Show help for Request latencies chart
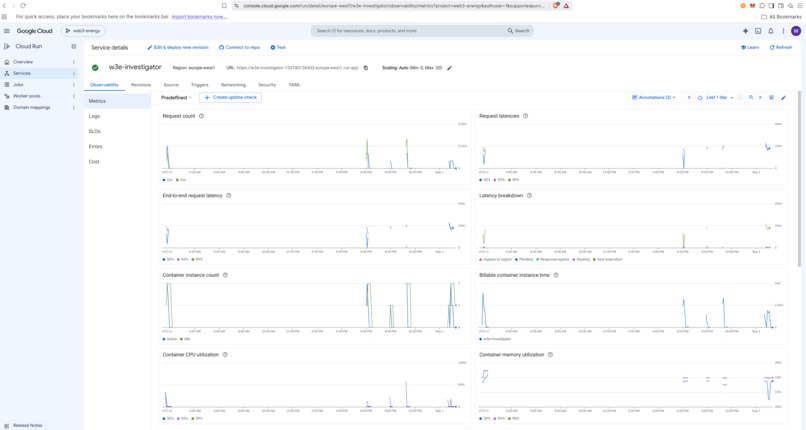This screenshot has width=806, height=430. point(525,116)
